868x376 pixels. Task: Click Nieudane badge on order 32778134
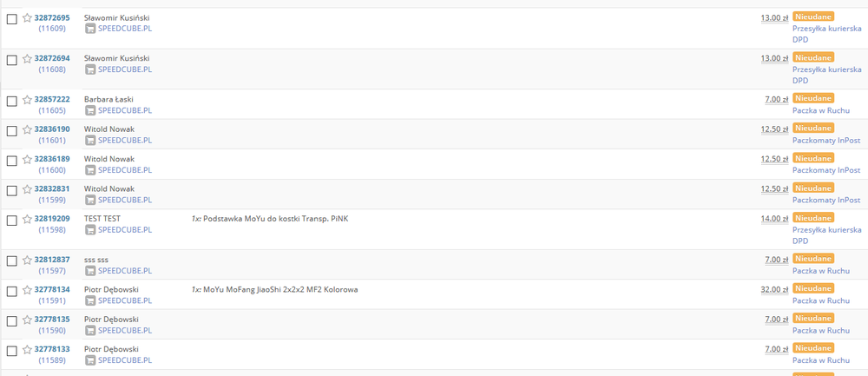(812, 289)
